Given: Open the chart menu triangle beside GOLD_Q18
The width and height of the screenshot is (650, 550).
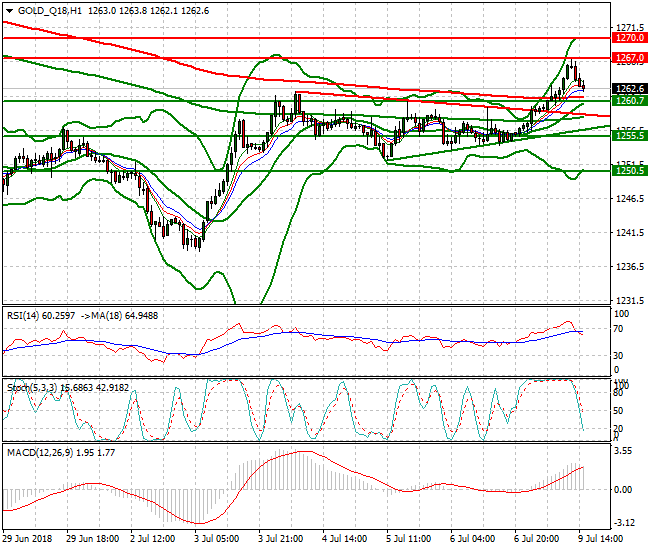Looking at the screenshot, I should pyautogui.click(x=10, y=11).
